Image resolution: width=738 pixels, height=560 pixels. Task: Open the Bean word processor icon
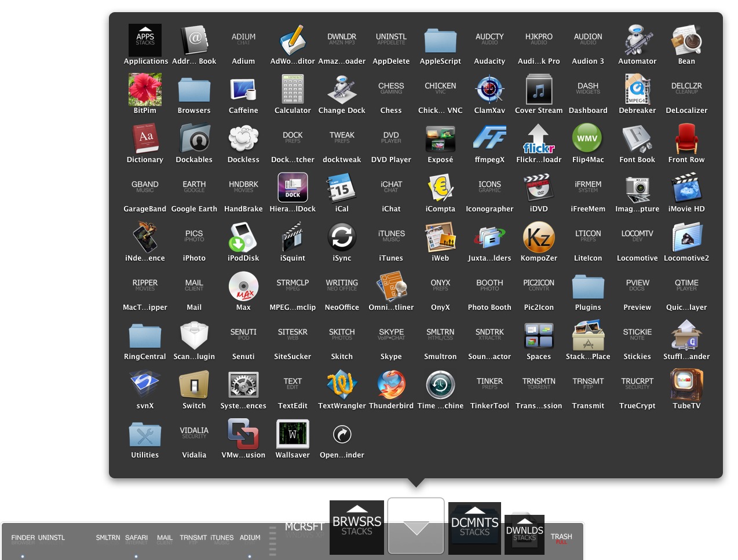[x=686, y=40]
